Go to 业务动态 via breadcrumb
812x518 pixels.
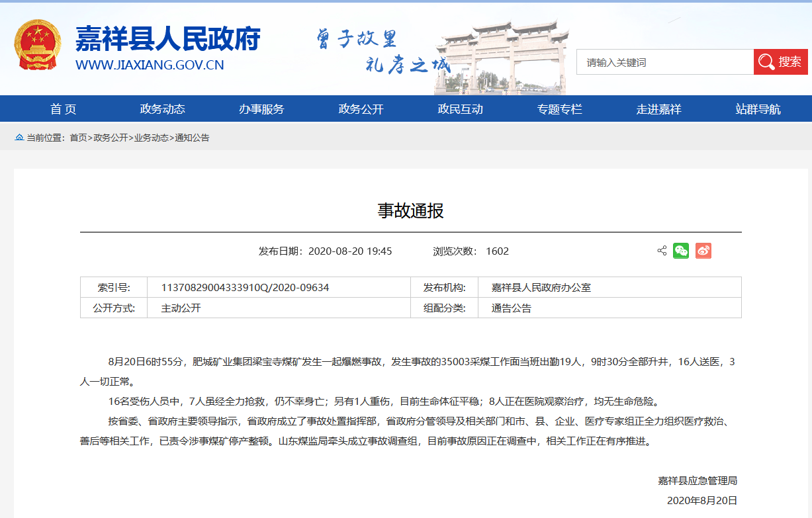click(x=151, y=138)
